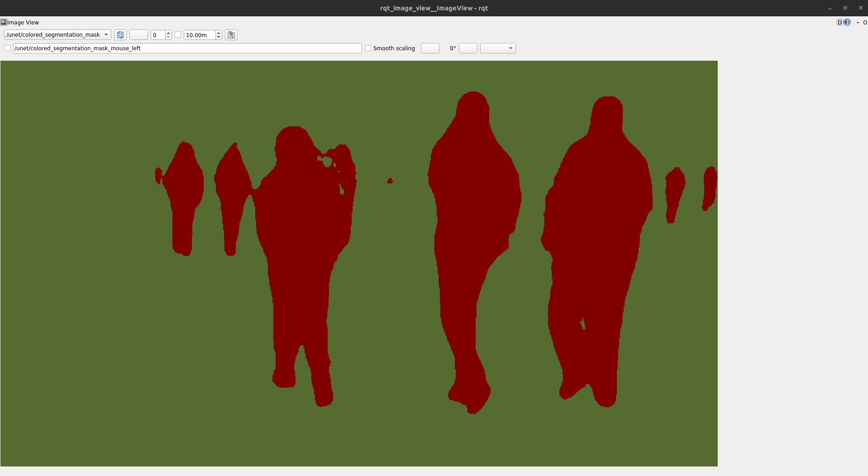
Task: Increment the image index spinbox
Action: [x=168, y=33]
